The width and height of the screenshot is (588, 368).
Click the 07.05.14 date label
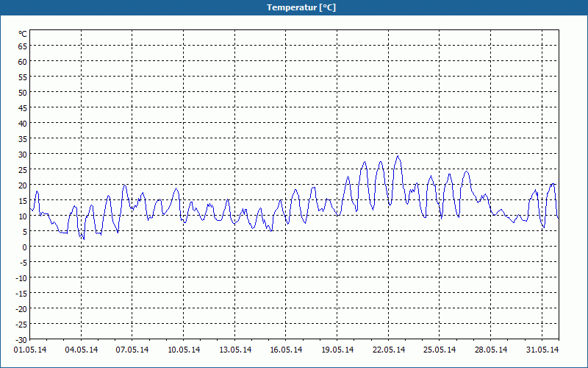coord(132,350)
